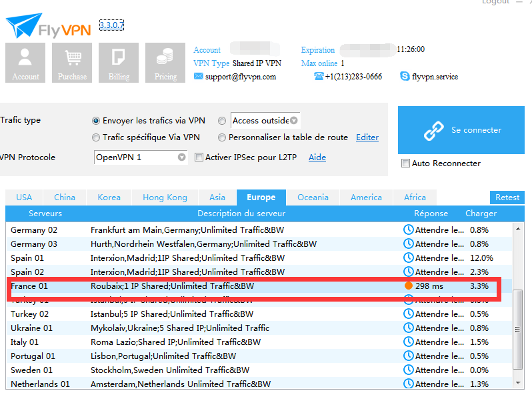Enable 'Activer IPSec pour L2TP' checkbox
This screenshot has width=532, height=397.
[x=199, y=157]
